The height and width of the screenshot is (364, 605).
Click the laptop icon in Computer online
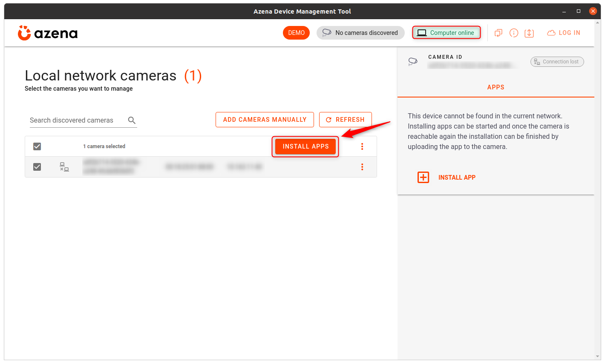click(x=422, y=33)
